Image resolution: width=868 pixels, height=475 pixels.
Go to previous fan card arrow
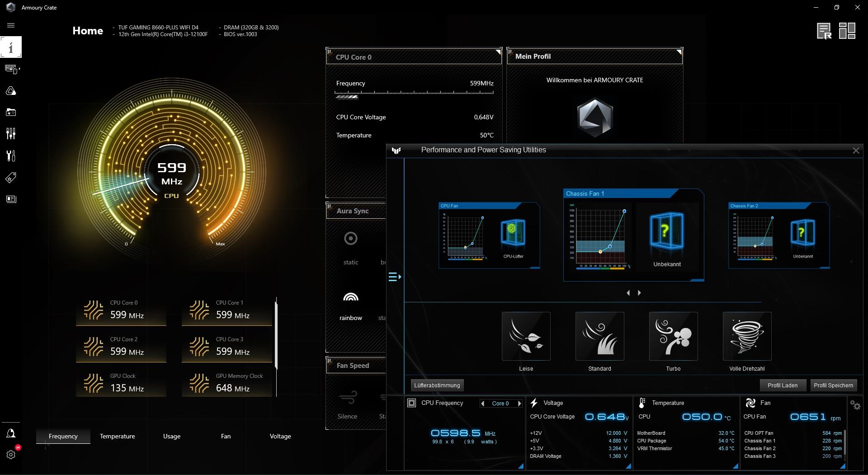(628, 293)
